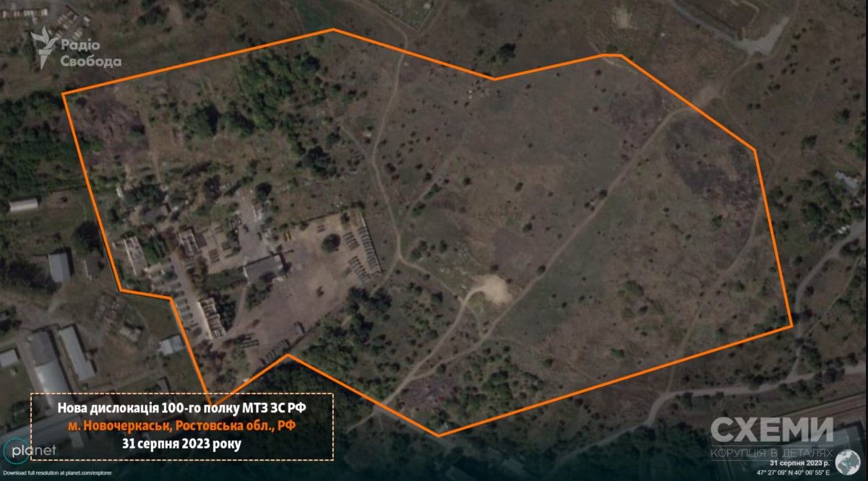Click the Корупція в деталях tagline
The width and height of the screenshot is (868, 481).
[x=770, y=452]
